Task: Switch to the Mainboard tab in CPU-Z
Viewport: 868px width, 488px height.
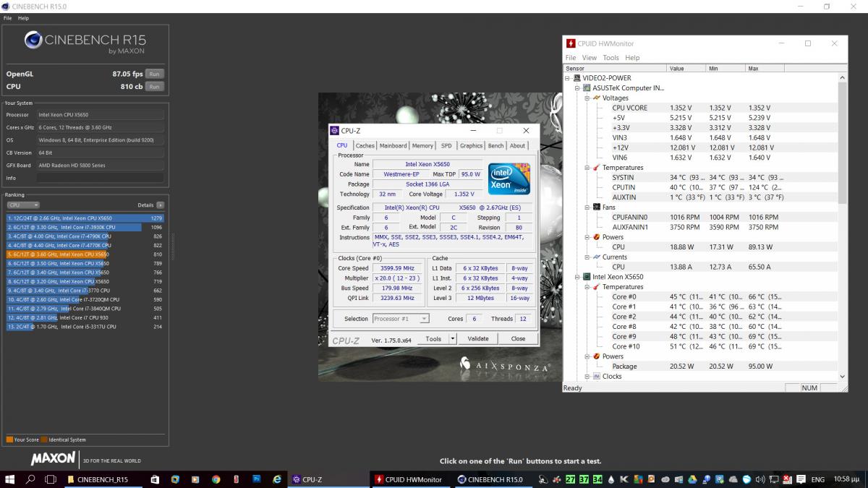Action: coord(393,145)
